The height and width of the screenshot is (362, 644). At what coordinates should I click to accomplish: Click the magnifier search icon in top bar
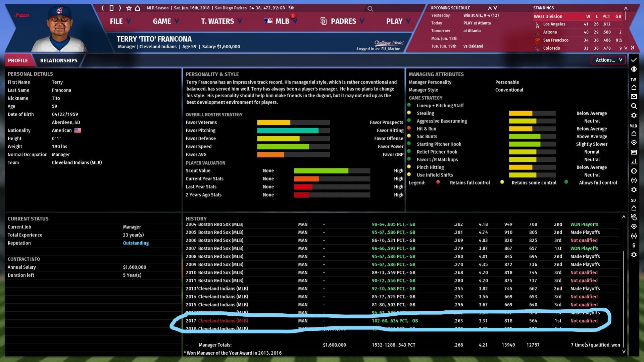tap(370, 9)
